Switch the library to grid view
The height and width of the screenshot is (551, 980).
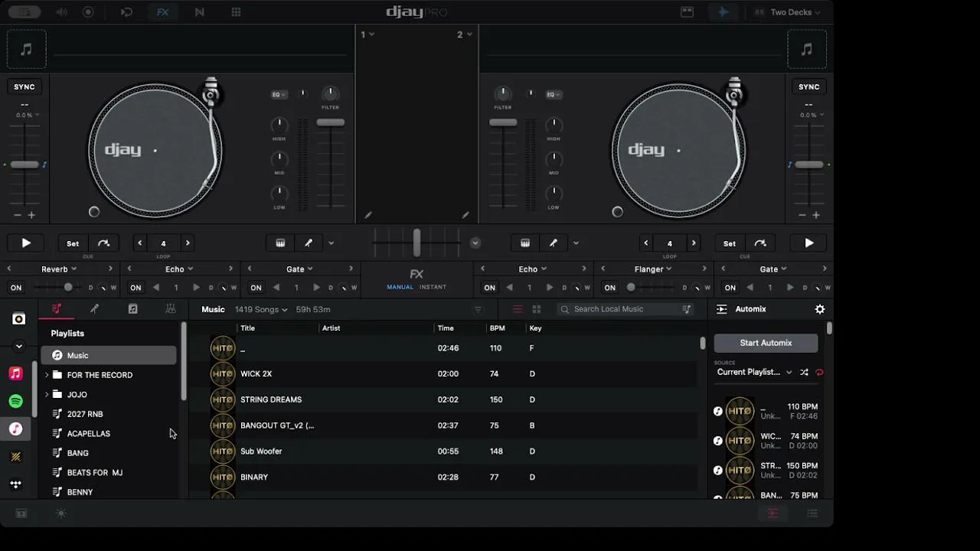pyautogui.click(x=537, y=309)
